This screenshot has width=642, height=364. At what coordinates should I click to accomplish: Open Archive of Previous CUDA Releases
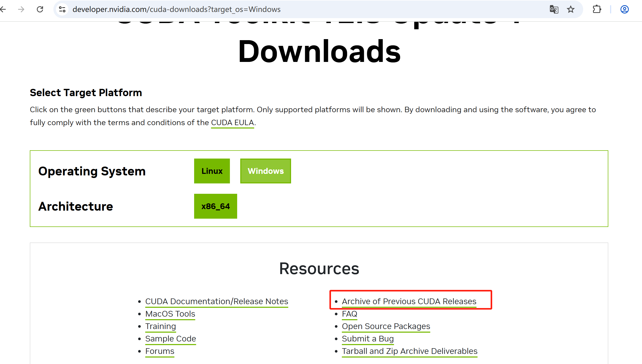click(x=409, y=301)
